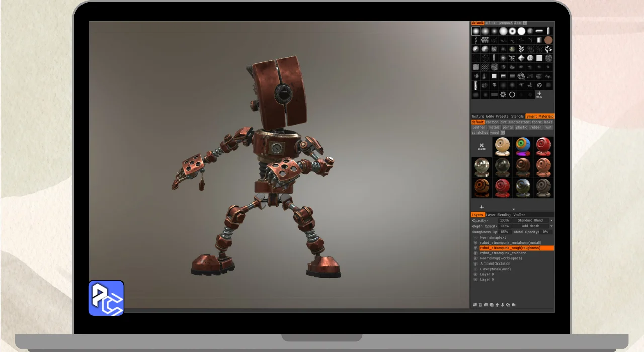This screenshot has height=352, width=644.
Task: Select the solid brown circle color swatch
Action: pos(548,40)
